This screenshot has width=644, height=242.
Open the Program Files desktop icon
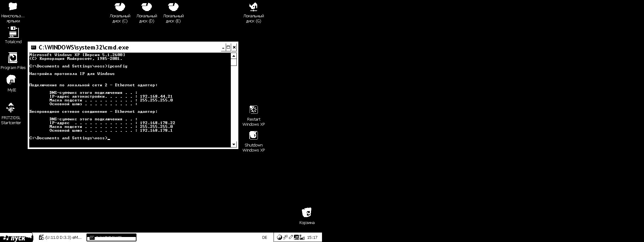(x=13, y=58)
